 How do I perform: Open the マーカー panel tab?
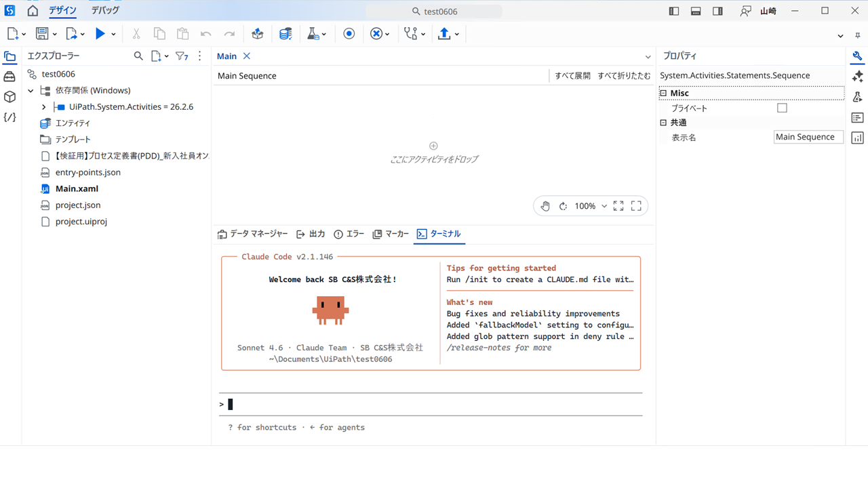[x=391, y=234]
